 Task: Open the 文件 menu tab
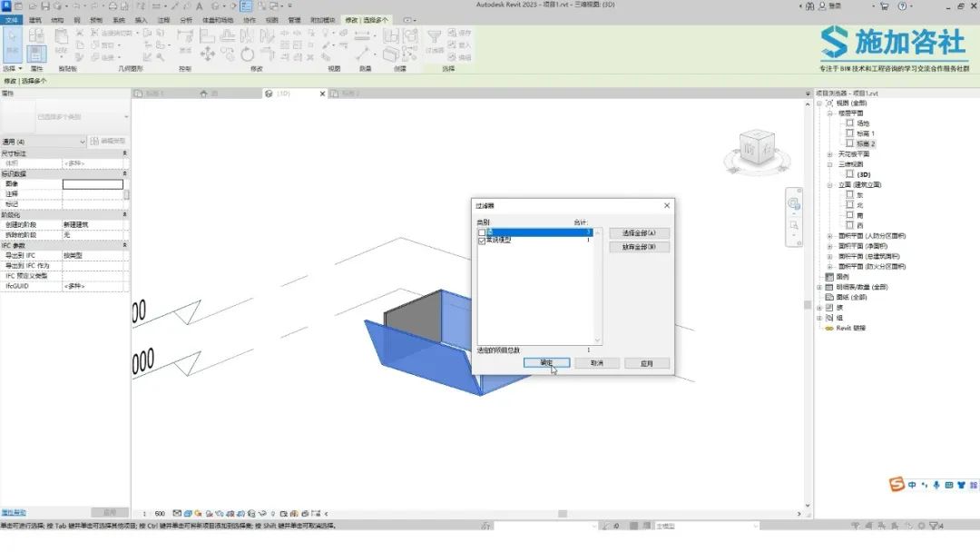[x=11, y=19]
